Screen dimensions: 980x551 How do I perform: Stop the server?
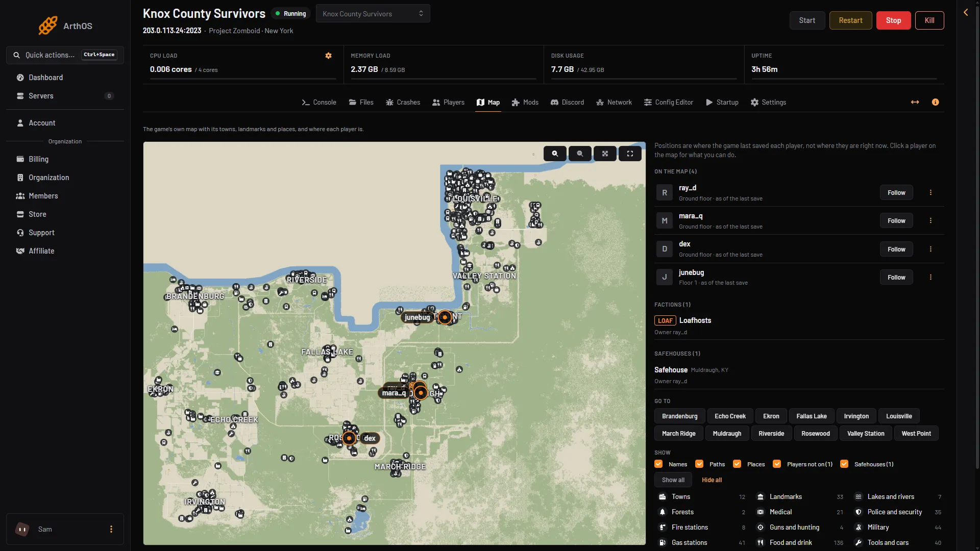[893, 20]
